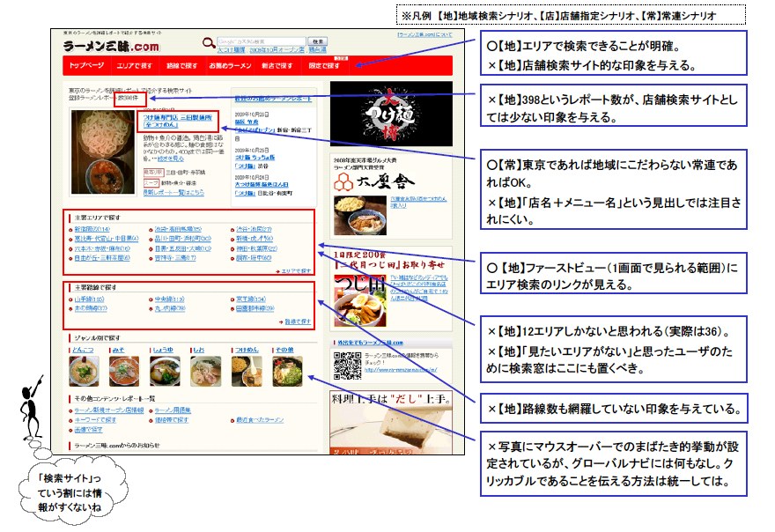The width and height of the screenshot is (775, 532).
Task: Select 新店で探す in the red navigation bar
Action: tap(277, 65)
